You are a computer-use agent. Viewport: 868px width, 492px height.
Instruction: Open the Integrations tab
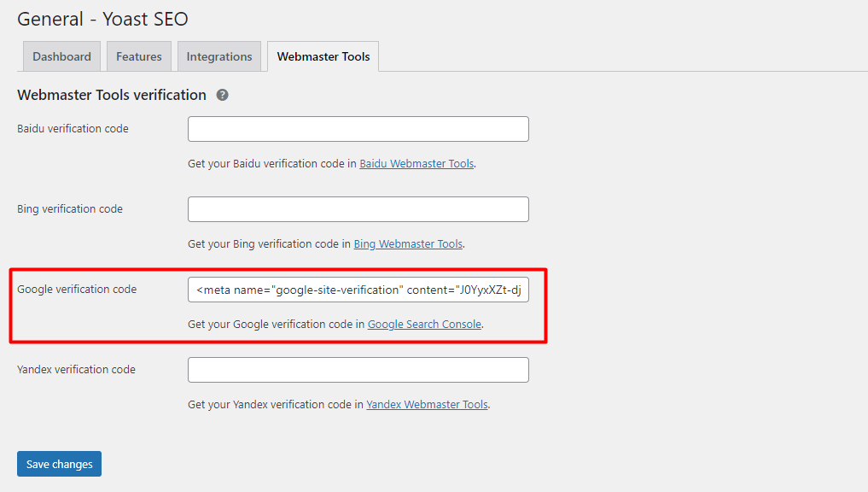(218, 56)
